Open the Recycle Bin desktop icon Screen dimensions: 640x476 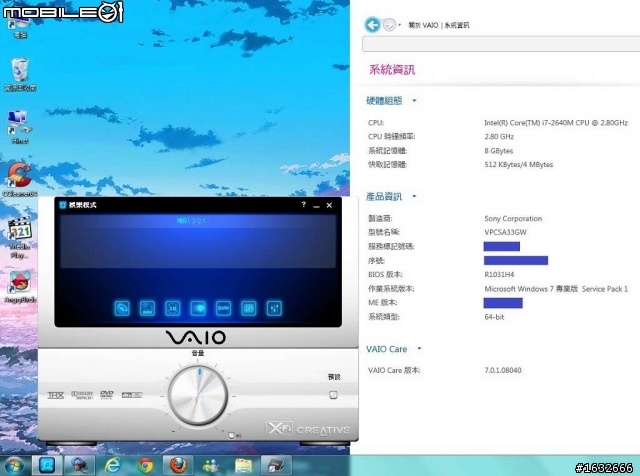pyautogui.click(x=20, y=74)
